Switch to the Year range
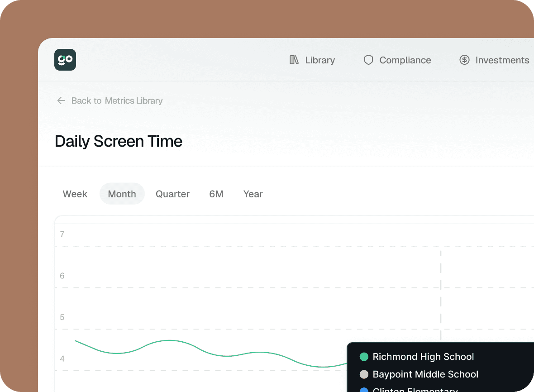This screenshot has width=534, height=392. coord(253,194)
